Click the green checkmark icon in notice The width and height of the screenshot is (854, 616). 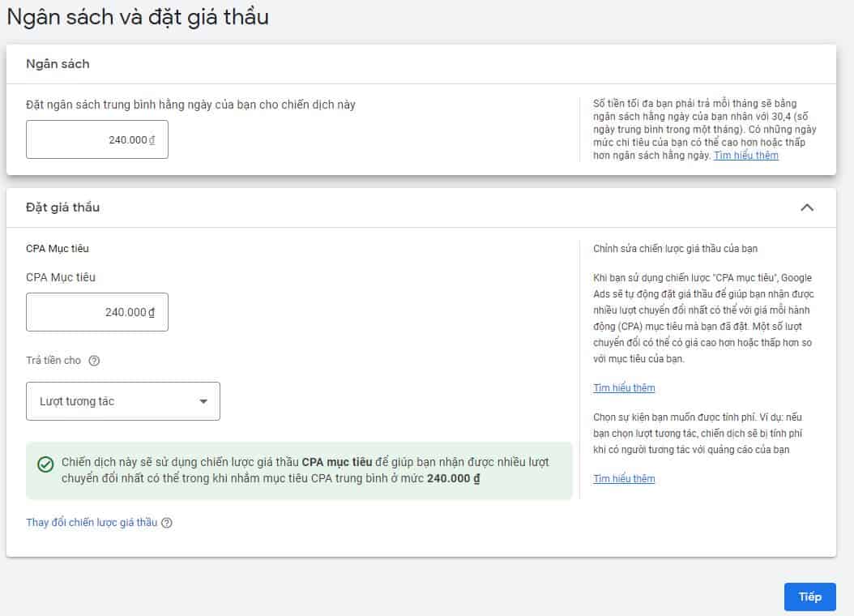click(x=46, y=464)
